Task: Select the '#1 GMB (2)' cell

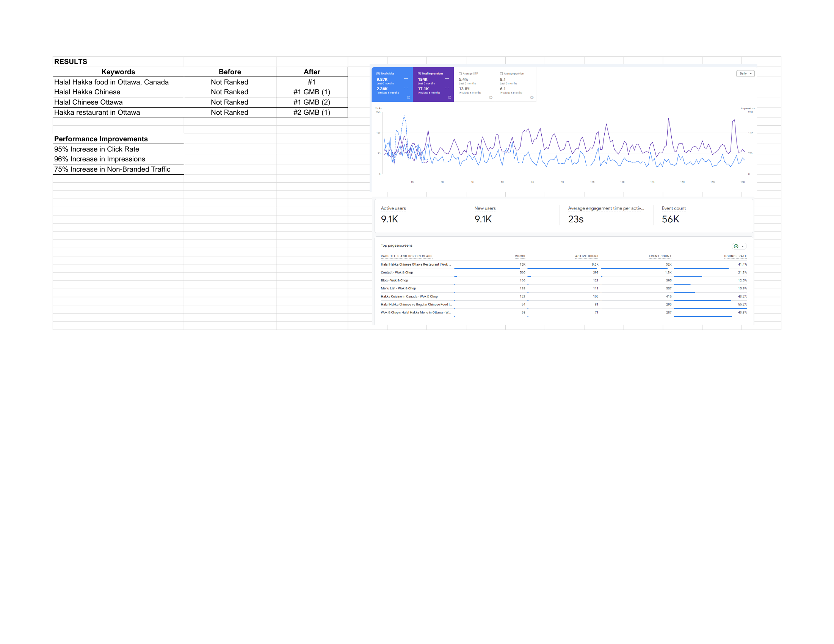Action: (312, 102)
